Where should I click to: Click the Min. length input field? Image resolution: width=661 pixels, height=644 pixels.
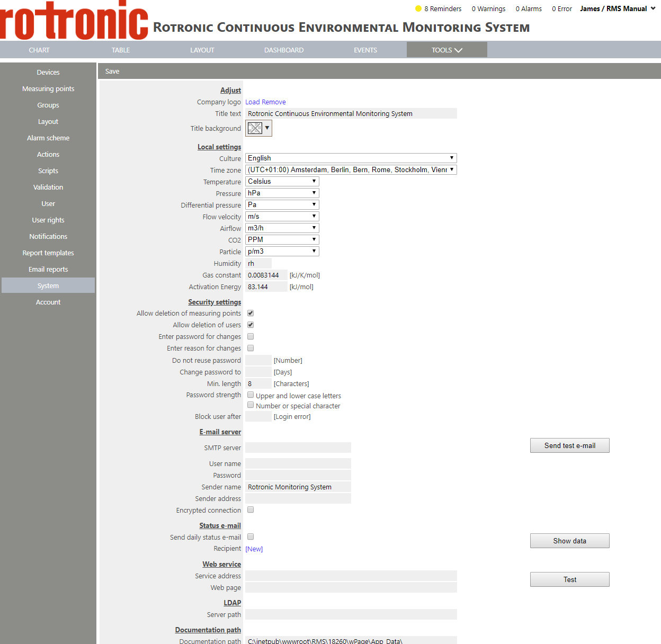[x=258, y=383]
